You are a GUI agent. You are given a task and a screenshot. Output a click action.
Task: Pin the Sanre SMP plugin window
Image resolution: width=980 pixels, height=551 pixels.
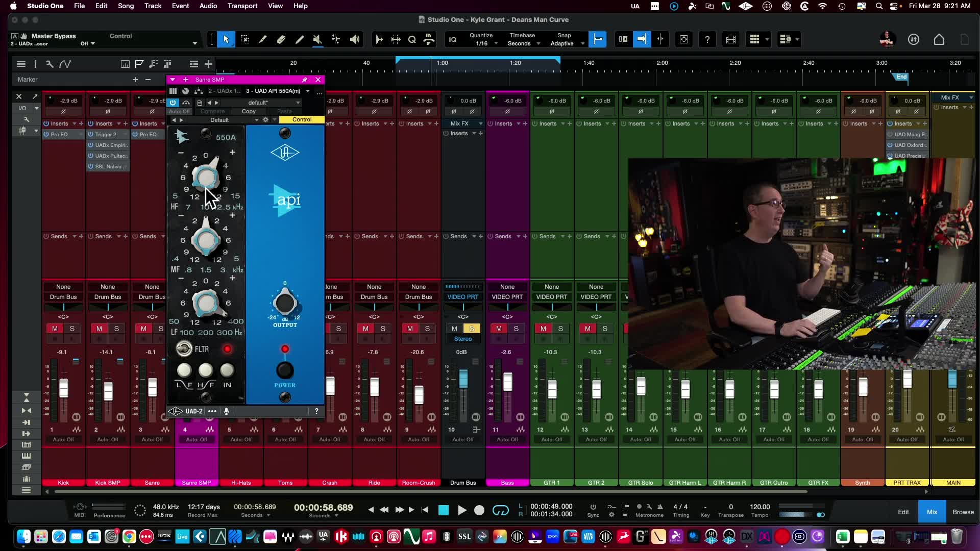pos(305,80)
